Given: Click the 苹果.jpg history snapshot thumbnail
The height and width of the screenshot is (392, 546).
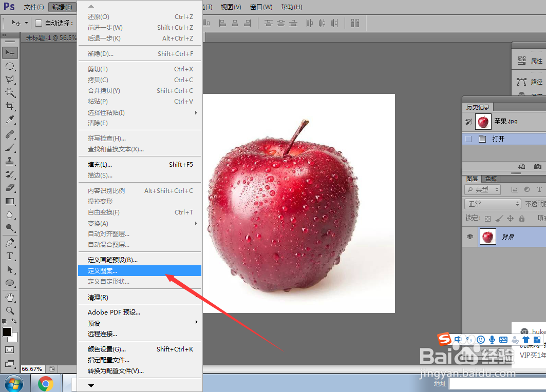Looking at the screenshot, I should 483,122.
